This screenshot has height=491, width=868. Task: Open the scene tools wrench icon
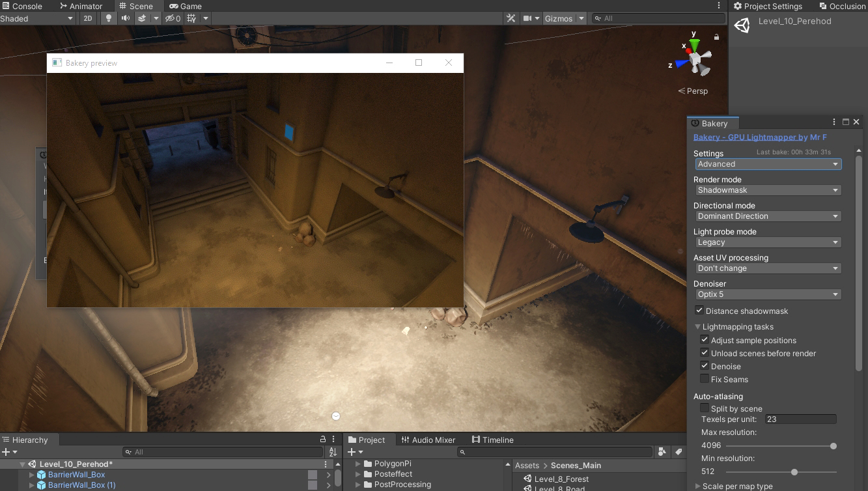(511, 18)
